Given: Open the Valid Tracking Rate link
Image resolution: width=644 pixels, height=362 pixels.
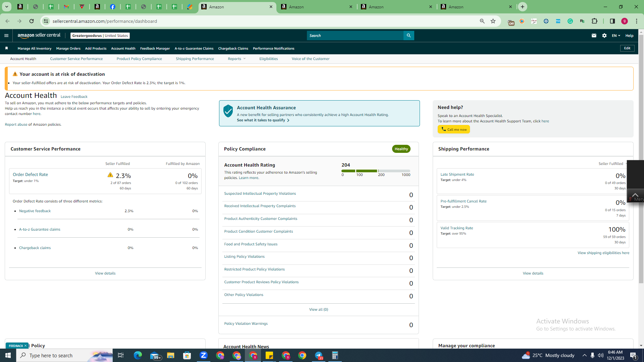Looking at the screenshot, I should pyautogui.click(x=457, y=228).
